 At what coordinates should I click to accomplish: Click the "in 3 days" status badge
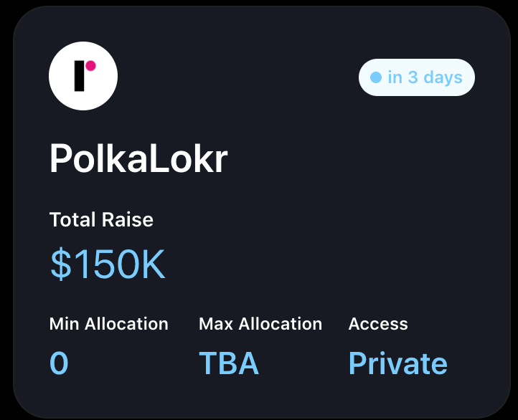[417, 77]
